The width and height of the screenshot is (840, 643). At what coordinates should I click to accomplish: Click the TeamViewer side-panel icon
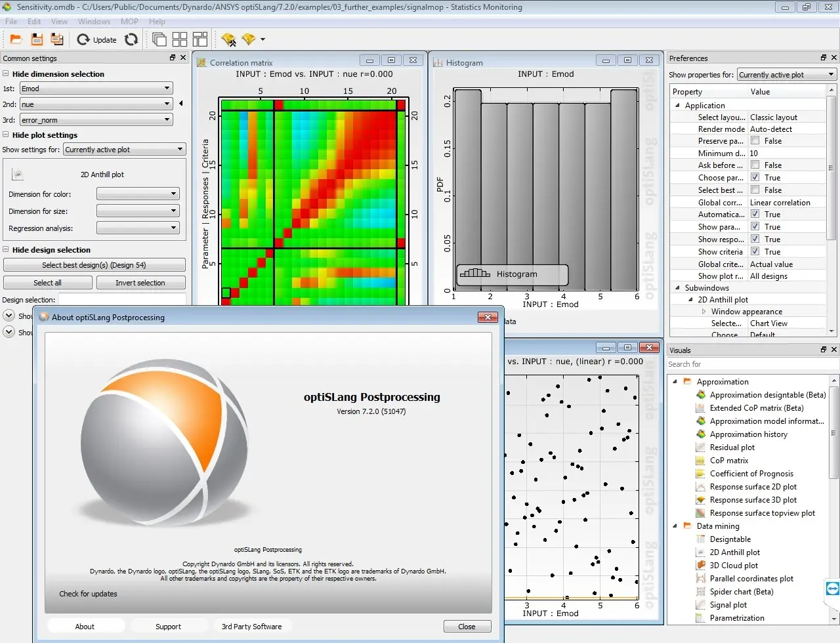pyautogui.click(x=833, y=589)
